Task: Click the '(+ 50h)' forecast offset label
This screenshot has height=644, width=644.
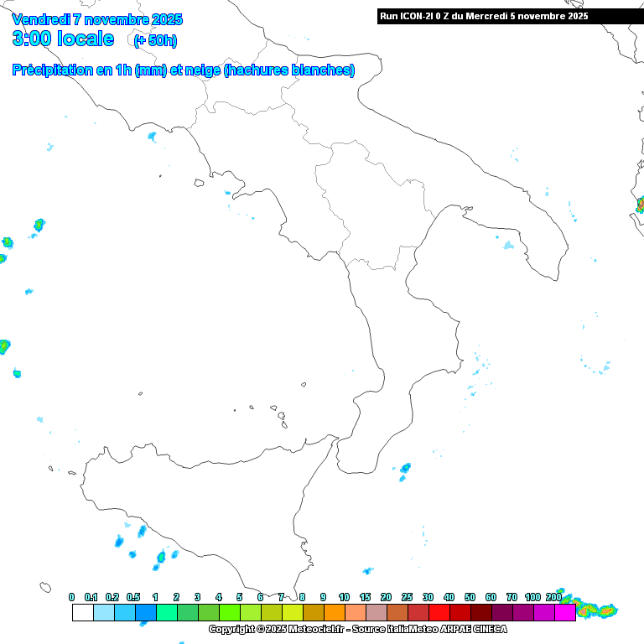Action: [155, 40]
